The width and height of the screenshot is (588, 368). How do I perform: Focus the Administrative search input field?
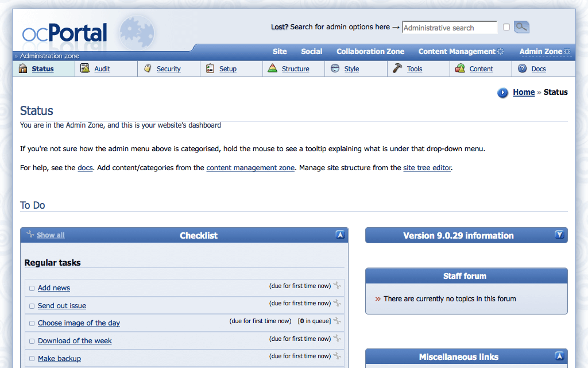[449, 28]
